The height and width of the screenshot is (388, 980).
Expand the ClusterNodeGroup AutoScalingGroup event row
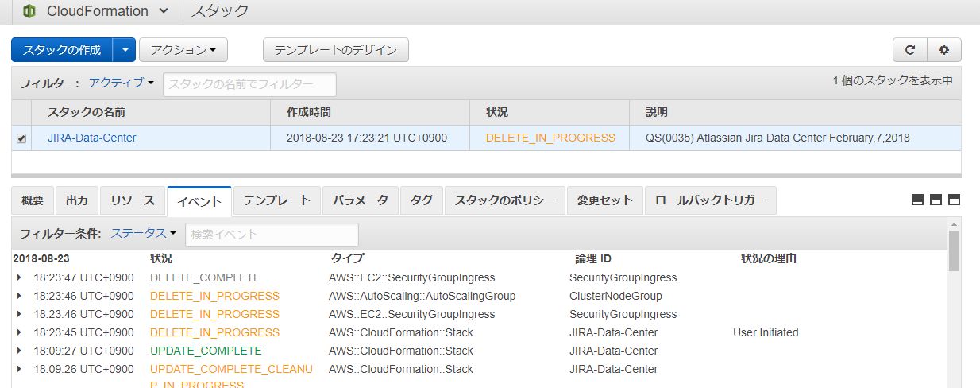coord(19,296)
